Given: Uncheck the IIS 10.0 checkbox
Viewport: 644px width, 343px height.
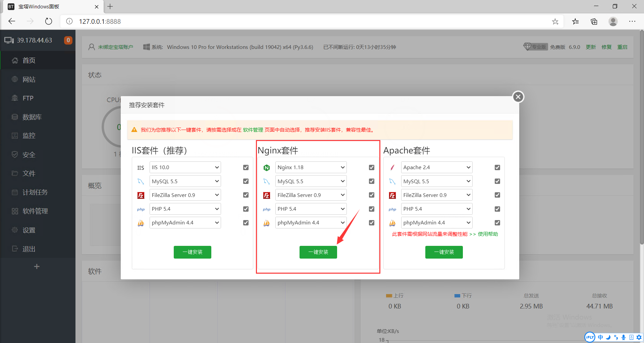Looking at the screenshot, I should coord(246,167).
